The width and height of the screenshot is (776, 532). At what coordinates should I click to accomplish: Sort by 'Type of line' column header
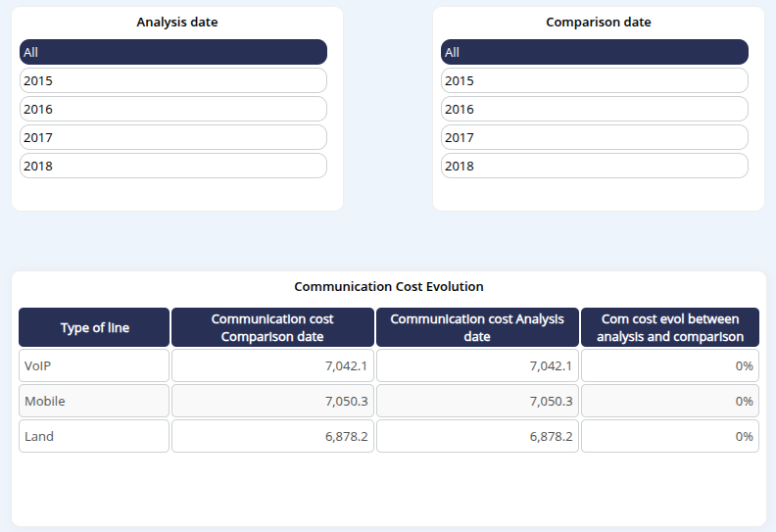(94, 327)
